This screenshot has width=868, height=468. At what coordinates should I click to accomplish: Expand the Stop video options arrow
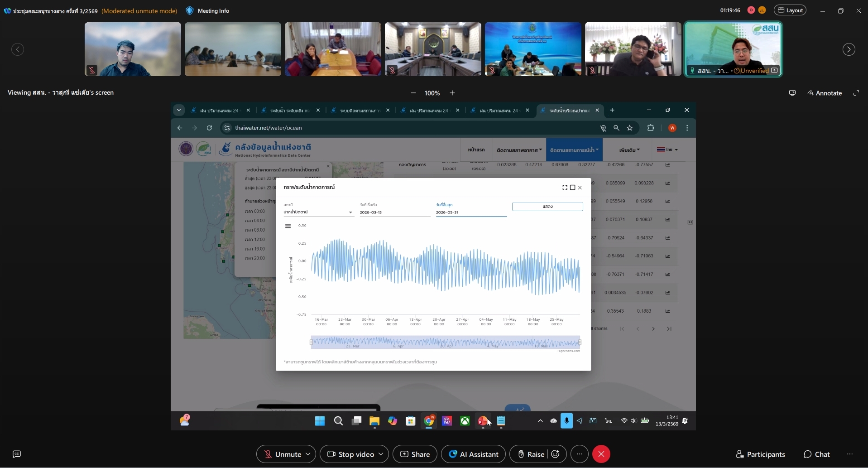381,454
